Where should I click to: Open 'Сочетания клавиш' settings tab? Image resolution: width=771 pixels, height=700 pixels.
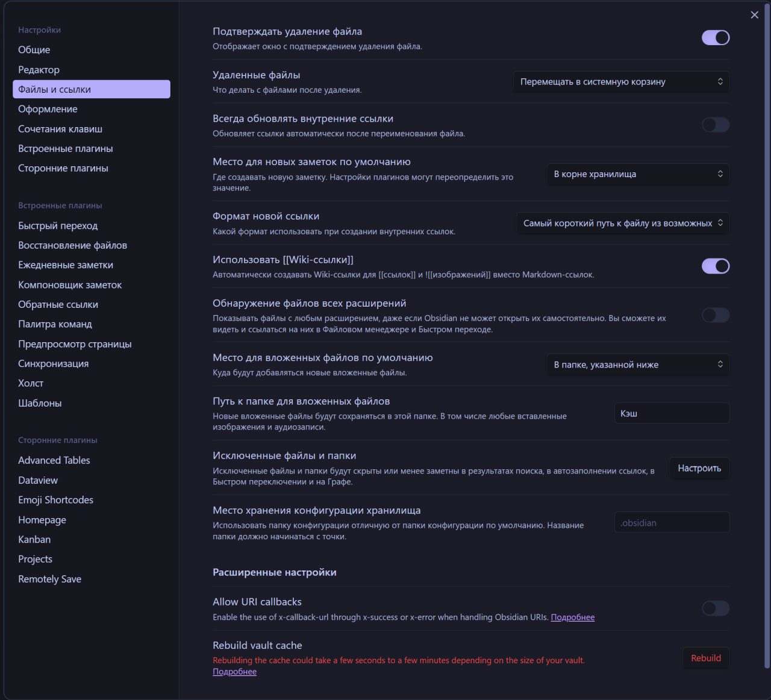pos(60,129)
